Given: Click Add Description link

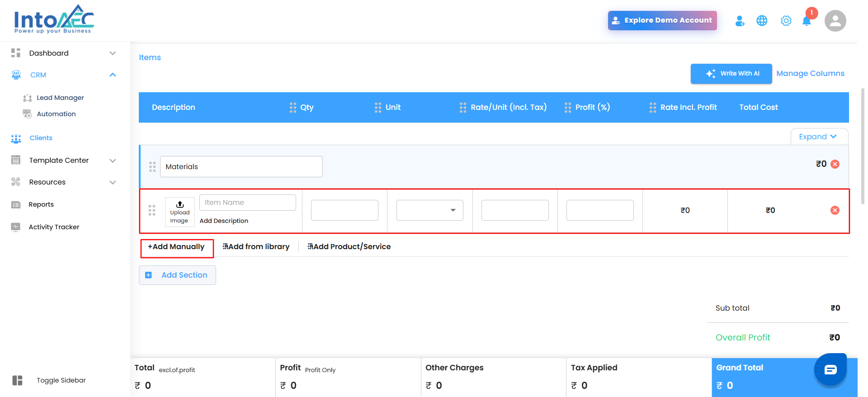Looking at the screenshot, I should click(x=224, y=221).
